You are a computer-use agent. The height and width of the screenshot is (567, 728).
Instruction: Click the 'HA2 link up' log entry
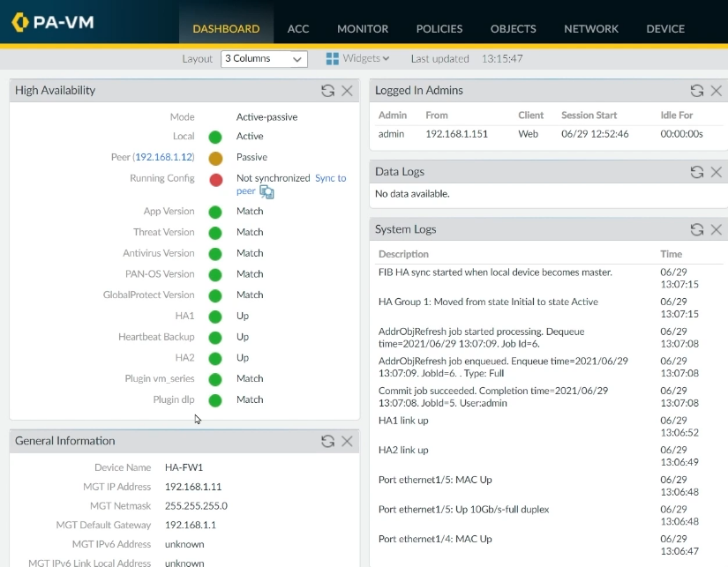coord(403,450)
